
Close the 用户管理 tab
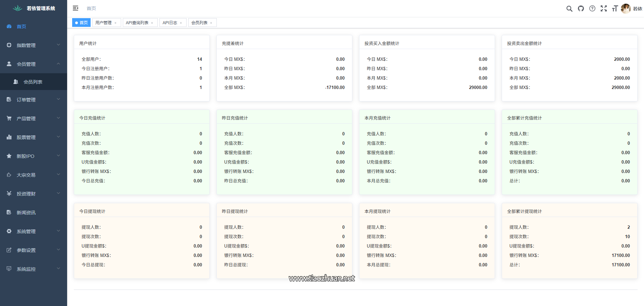coord(115,23)
